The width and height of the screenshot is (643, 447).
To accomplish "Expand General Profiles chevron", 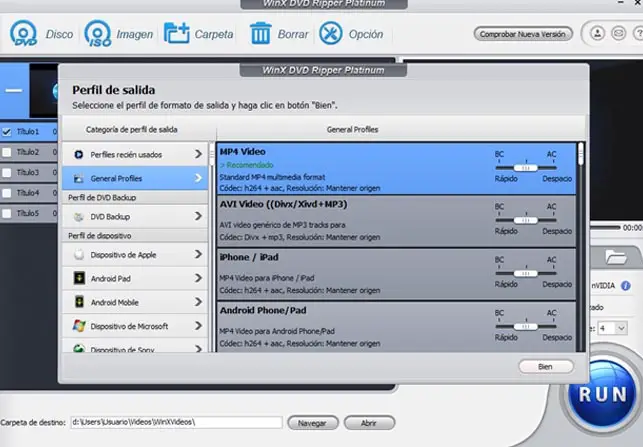I will coord(198,178).
